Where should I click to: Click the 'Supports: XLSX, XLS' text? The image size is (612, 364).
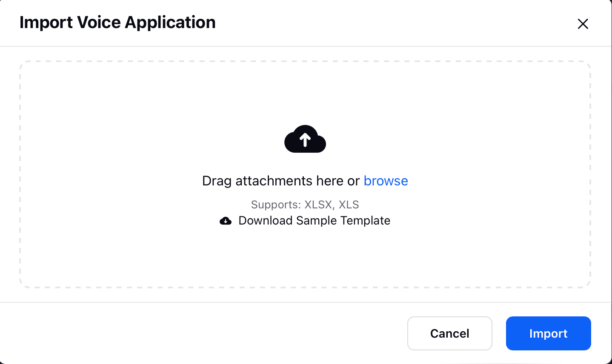[305, 205]
